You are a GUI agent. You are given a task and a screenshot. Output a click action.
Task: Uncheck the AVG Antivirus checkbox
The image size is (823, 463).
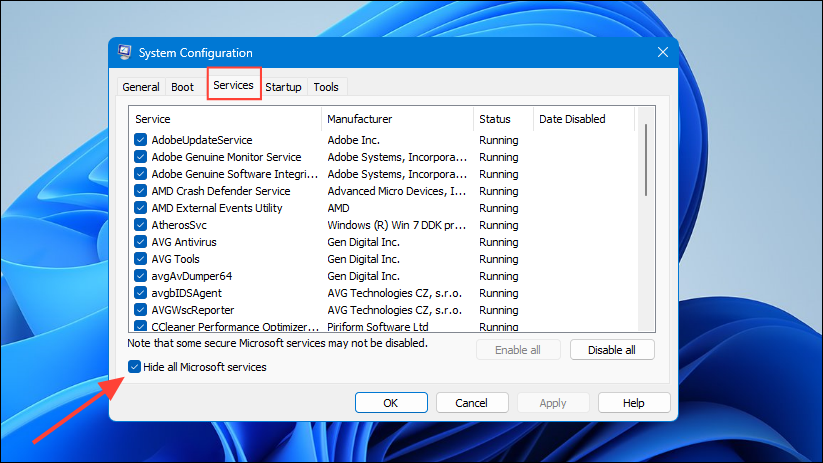140,241
